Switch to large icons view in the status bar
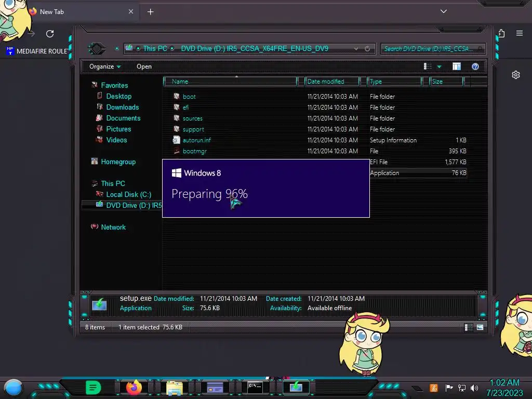 480,327
